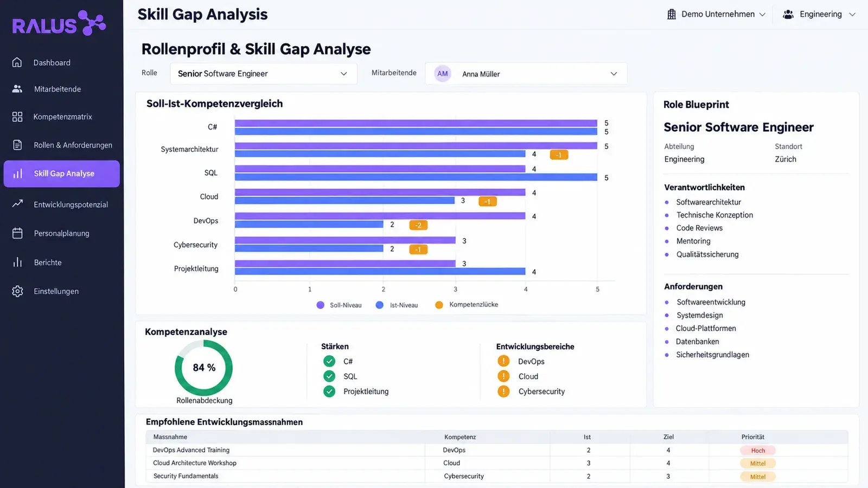Click the Dashboard home icon

(17, 62)
